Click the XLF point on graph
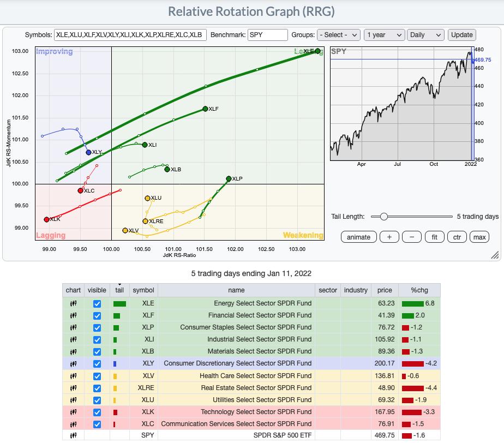This screenshot has width=504, height=443. (x=206, y=109)
